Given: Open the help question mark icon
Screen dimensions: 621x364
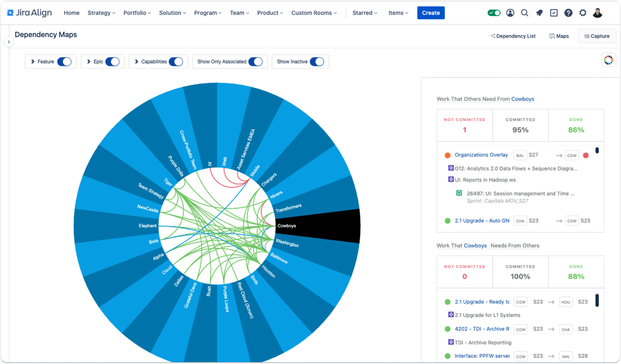Looking at the screenshot, I should coord(568,13).
